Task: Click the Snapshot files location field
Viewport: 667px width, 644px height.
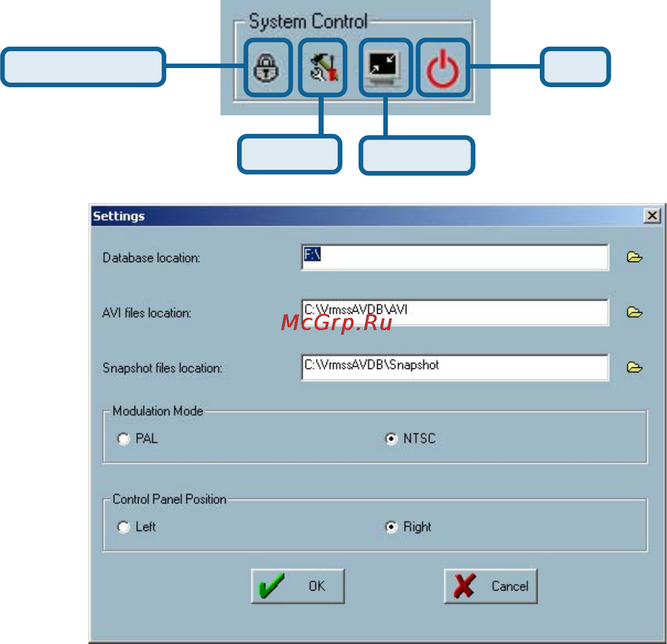Action: tap(455, 367)
